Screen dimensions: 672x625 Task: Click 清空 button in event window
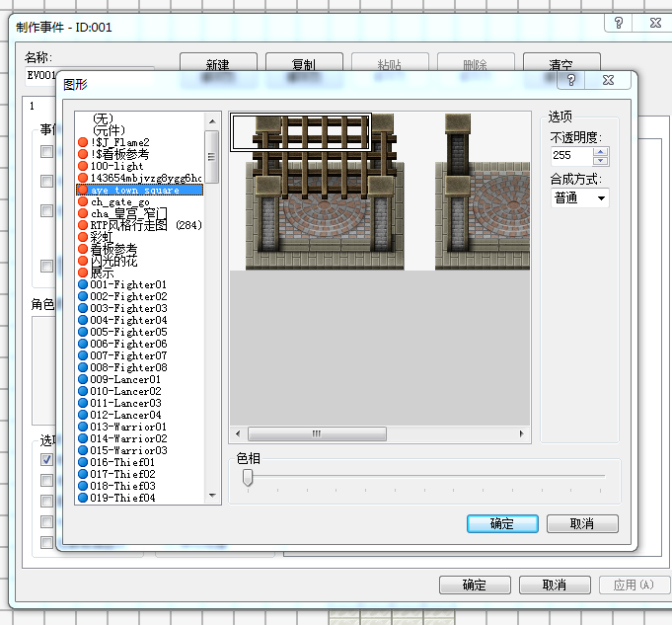tap(561, 64)
